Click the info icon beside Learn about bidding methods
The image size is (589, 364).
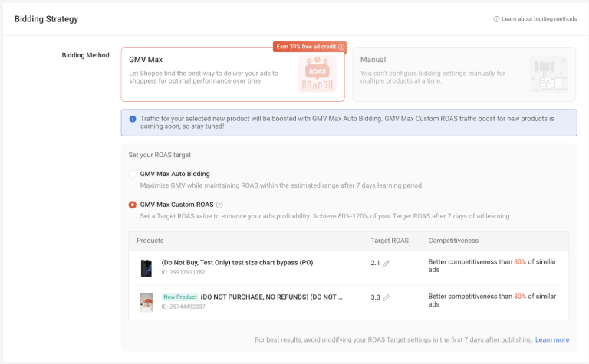[497, 18]
